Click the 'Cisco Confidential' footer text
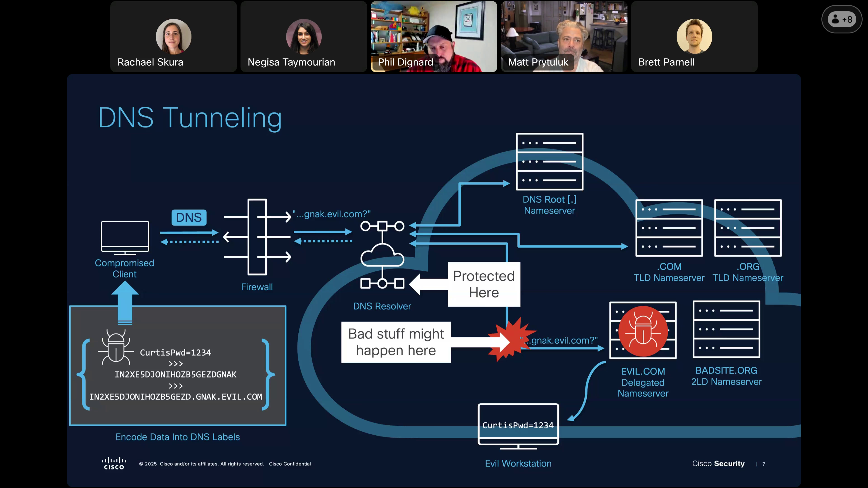Screen dimensions: 868x488 click(290, 464)
